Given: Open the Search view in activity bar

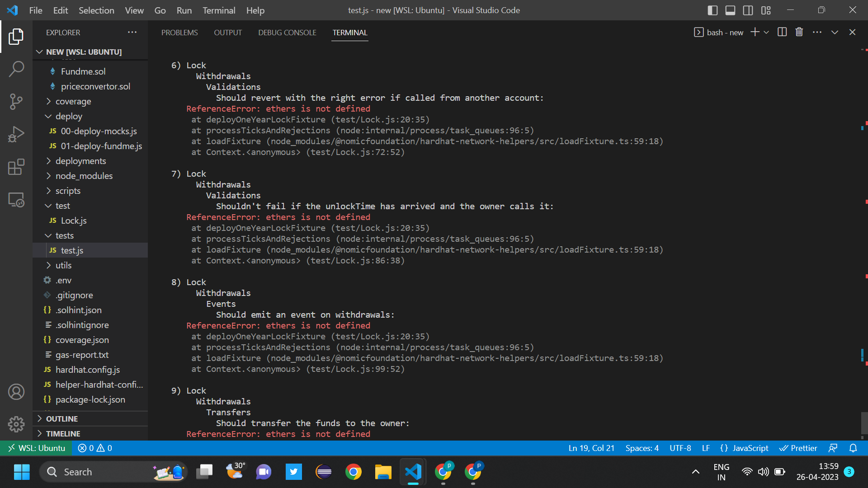Looking at the screenshot, I should 16,69.
